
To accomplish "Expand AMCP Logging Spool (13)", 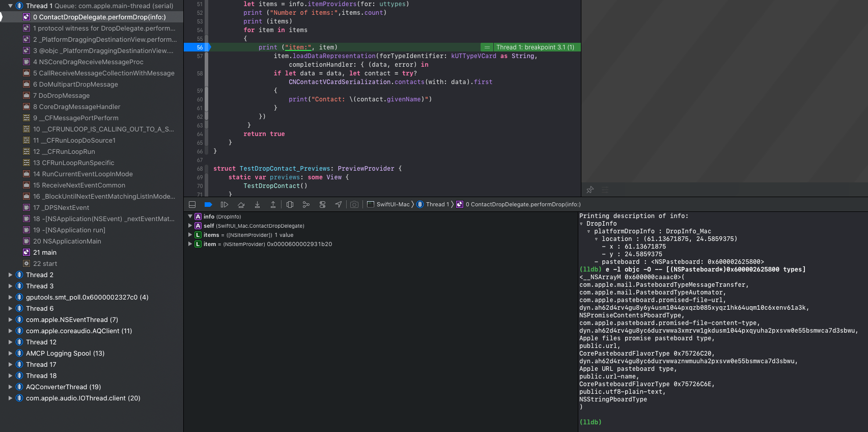I will pos(10,354).
